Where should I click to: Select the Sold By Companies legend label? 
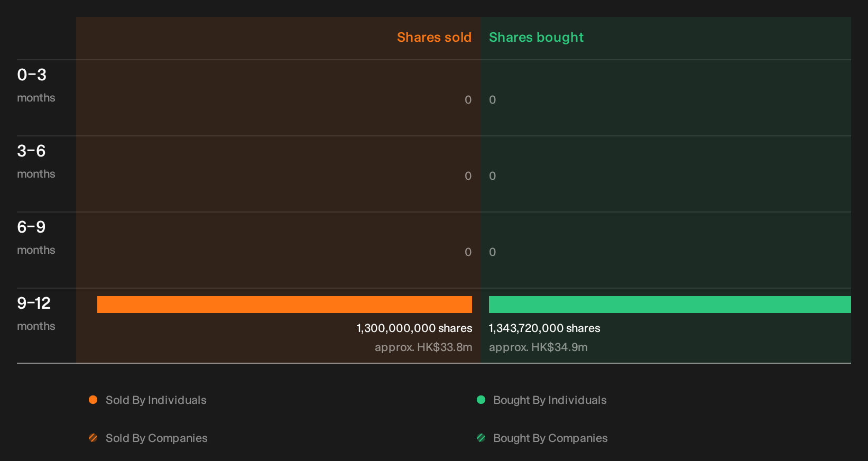(156, 438)
